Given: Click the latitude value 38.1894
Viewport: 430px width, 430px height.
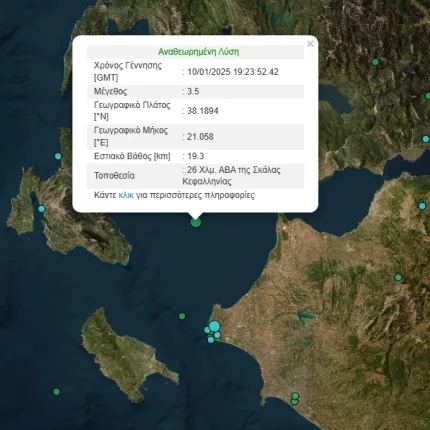Looking at the screenshot, I should [x=203, y=111].
